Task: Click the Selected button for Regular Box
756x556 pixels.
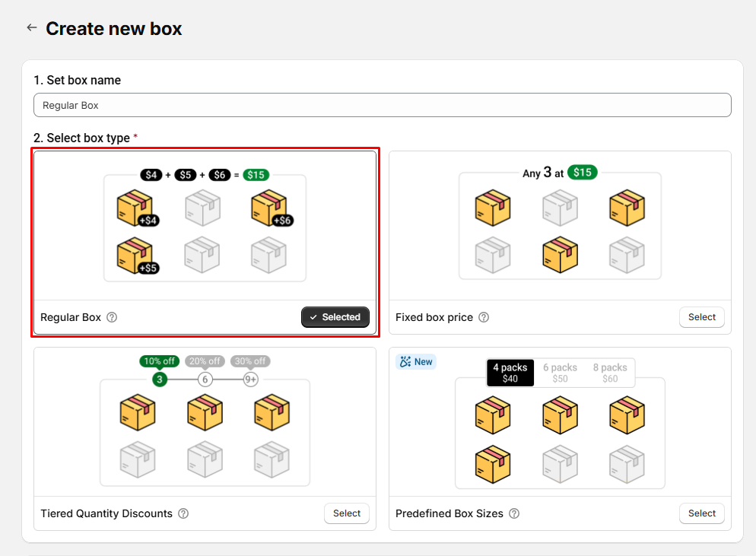Action: (x=335, y=317)
